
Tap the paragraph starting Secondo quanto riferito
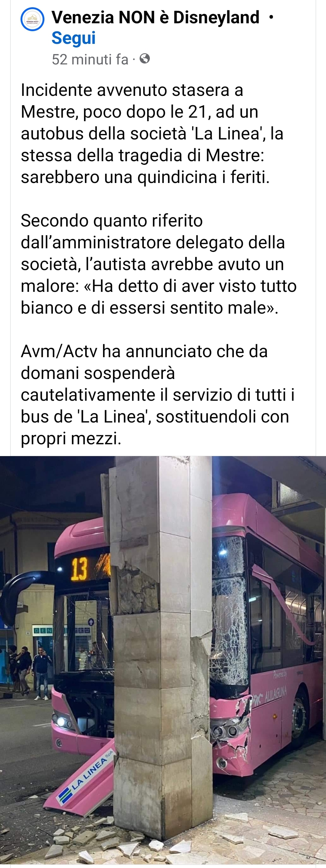[x=159, y=264]
